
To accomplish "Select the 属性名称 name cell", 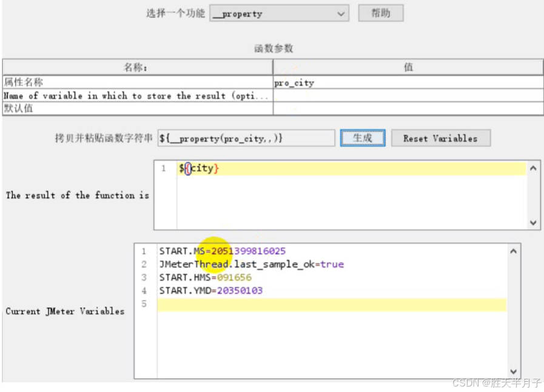I will point(138,82).
